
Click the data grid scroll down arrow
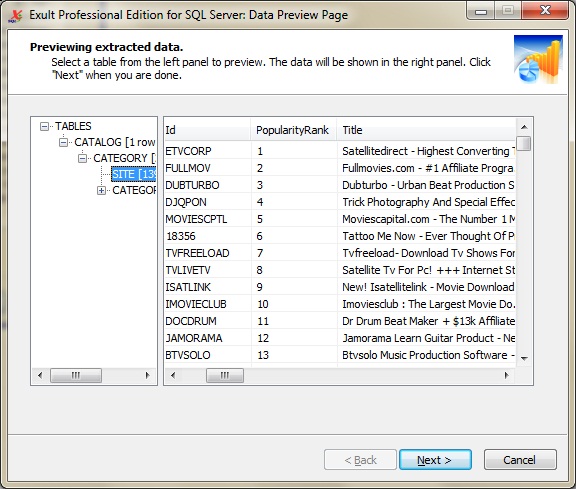point(524,358)
